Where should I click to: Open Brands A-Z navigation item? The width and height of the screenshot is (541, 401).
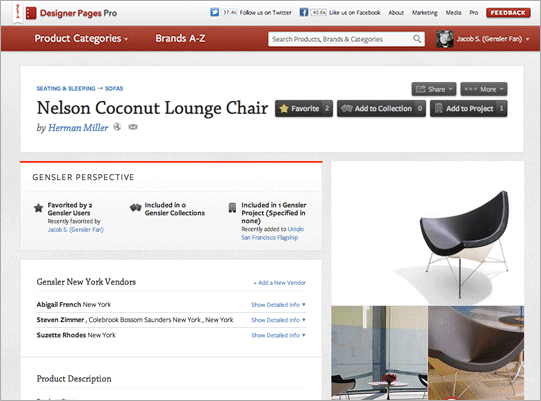[180, 38]
